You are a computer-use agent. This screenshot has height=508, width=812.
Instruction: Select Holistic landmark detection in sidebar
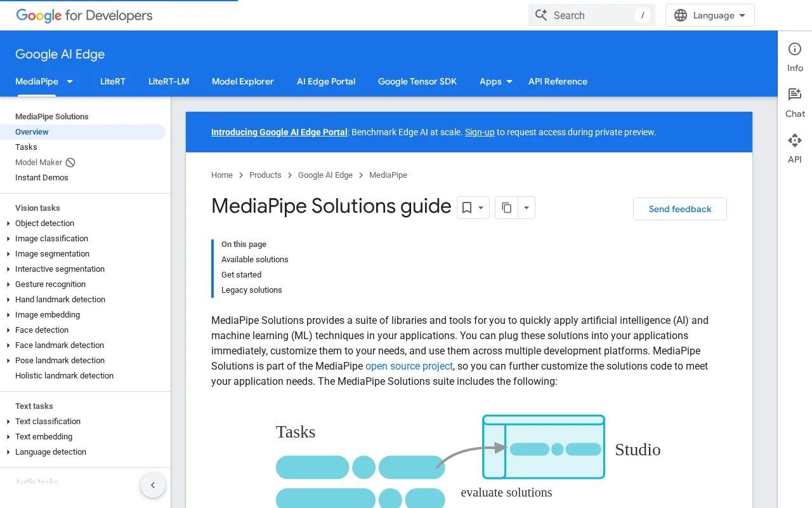(65, 376)
